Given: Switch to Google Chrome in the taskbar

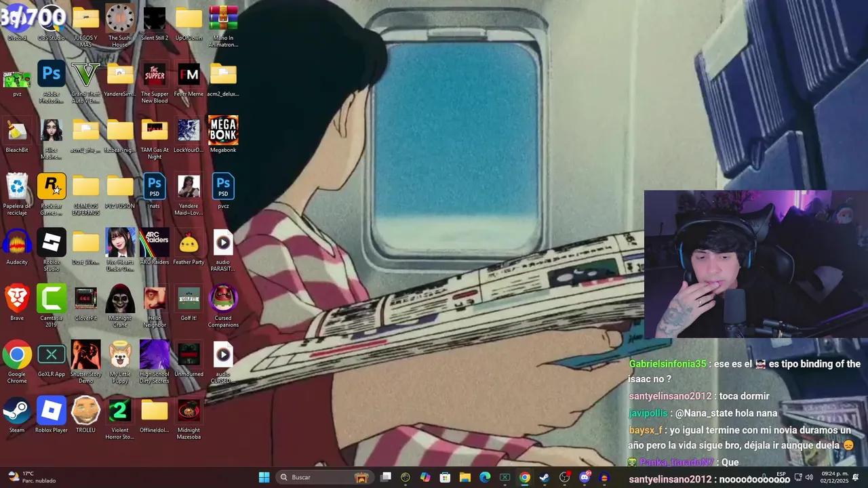Looking at the screenshot, I should pyautogui.click(x=525, y=477).
